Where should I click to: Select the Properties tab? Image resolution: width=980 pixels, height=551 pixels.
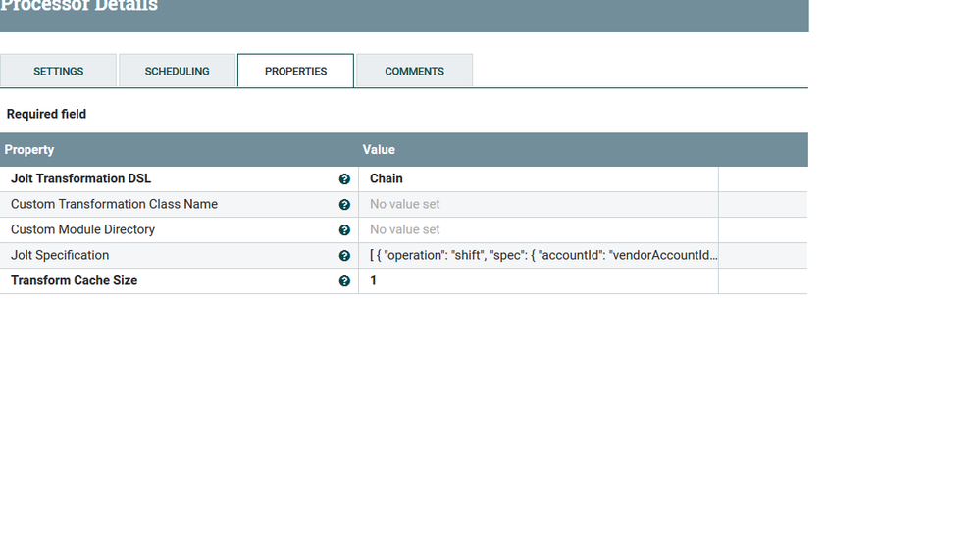(x=295, y=72)
